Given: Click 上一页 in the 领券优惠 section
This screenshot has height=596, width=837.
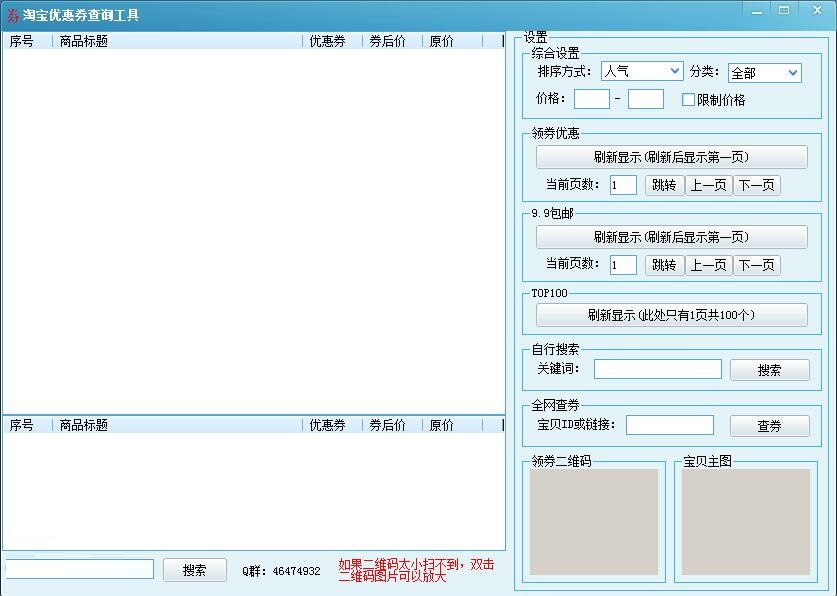Looking at the screenshot, I should tap(708, 184).
